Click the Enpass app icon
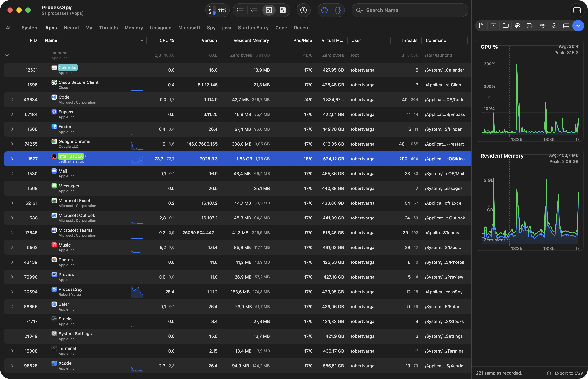 point(54,112)
